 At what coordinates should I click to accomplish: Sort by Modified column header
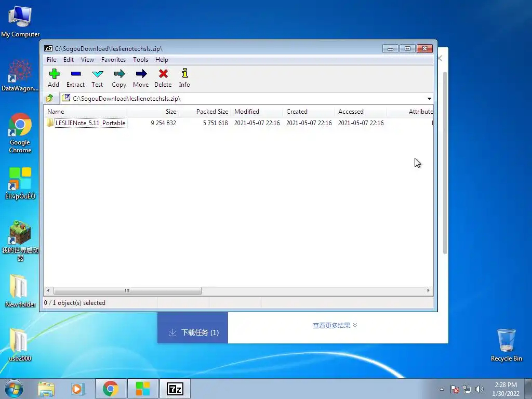coord(257,112)
